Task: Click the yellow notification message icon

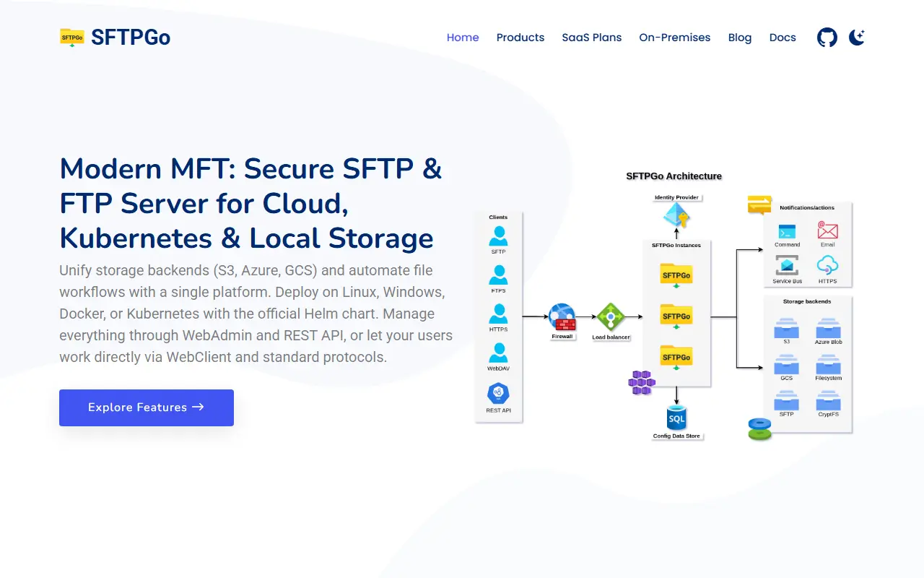Action: (x=759, y=205)
